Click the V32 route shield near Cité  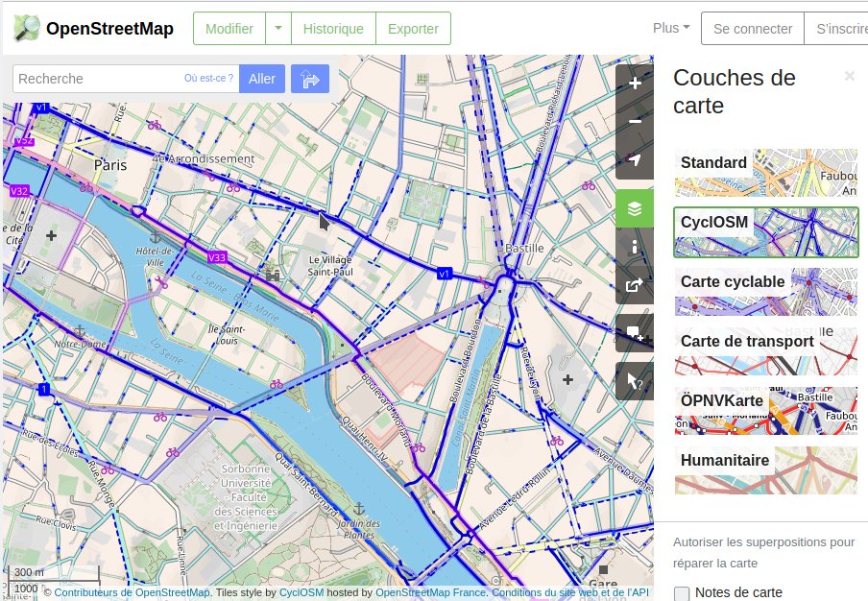point(19,191)
